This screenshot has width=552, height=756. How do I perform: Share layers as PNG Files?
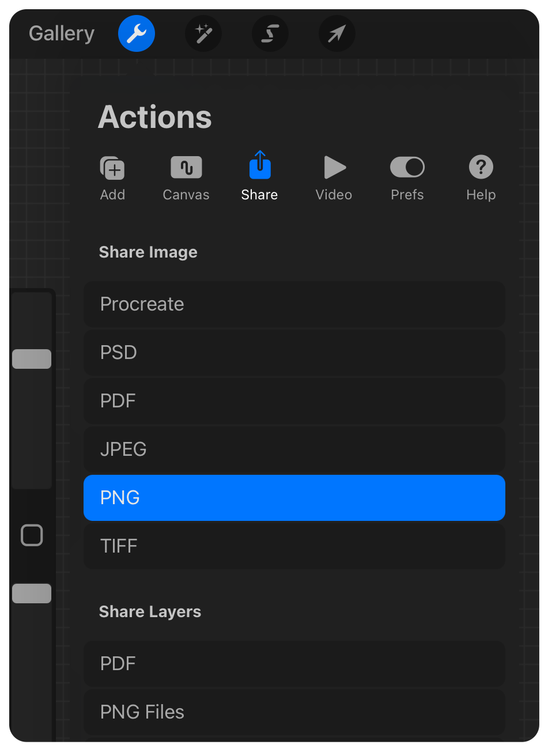pos(294,712)
